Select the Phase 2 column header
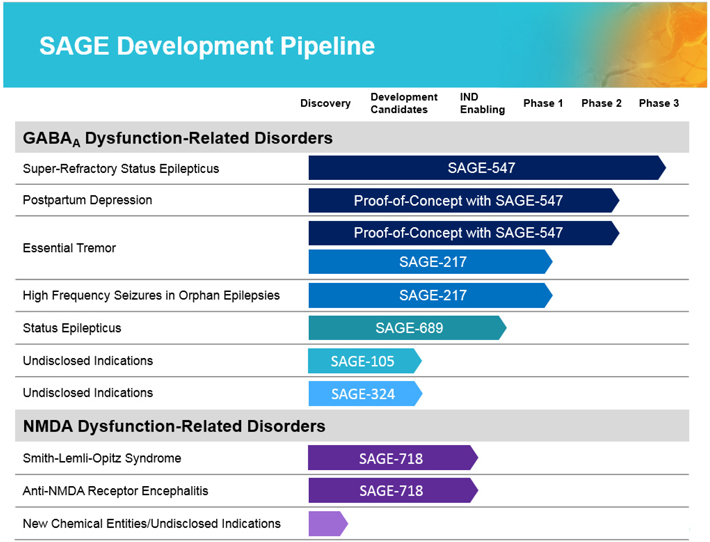 (601, 104)
